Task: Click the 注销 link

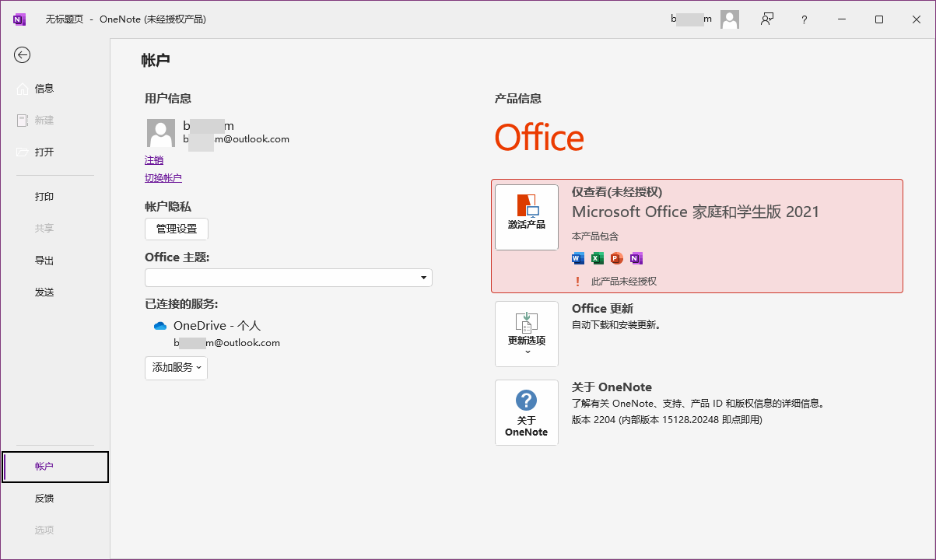Action: click(x=154, y=160)
